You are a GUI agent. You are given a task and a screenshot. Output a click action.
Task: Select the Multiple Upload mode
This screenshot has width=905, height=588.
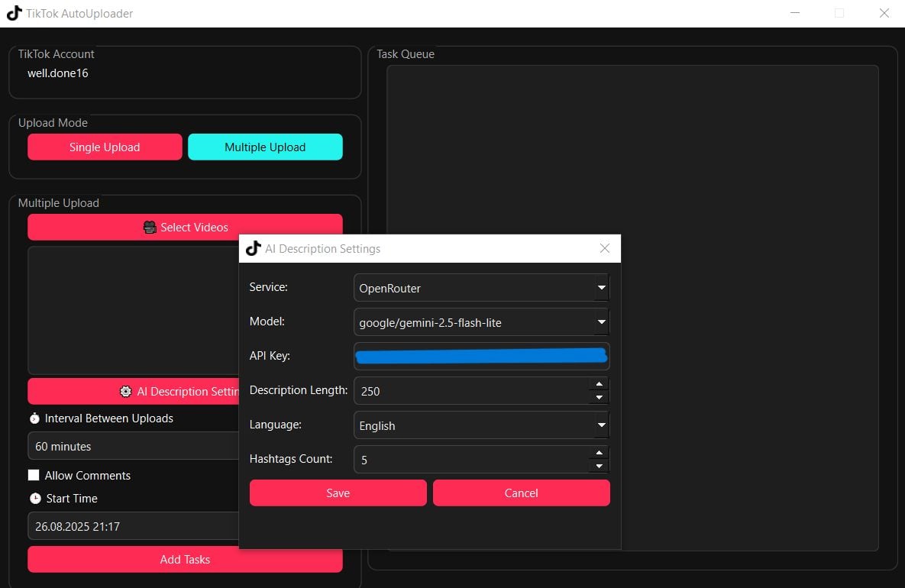(x=265, y=147)
